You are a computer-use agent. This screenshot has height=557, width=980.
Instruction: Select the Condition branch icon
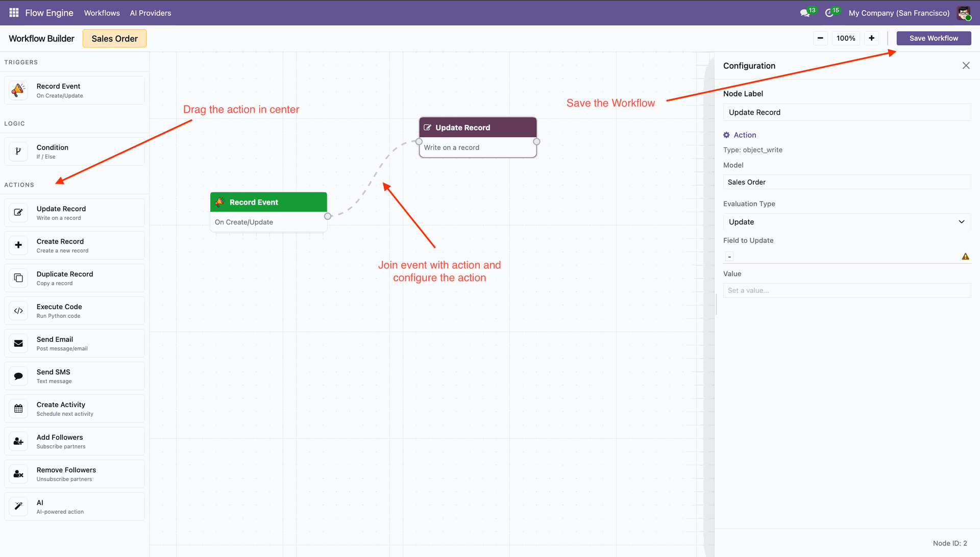click(18, 151)
